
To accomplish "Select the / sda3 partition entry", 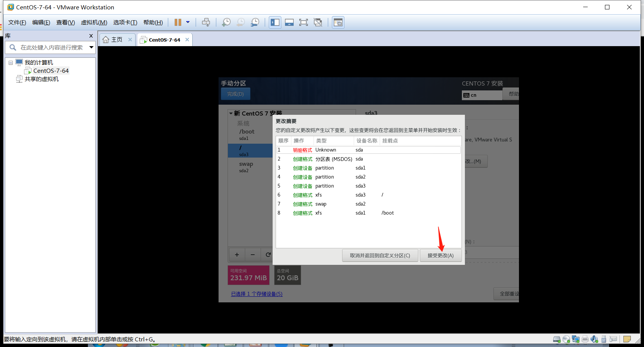I will point(250,151).
